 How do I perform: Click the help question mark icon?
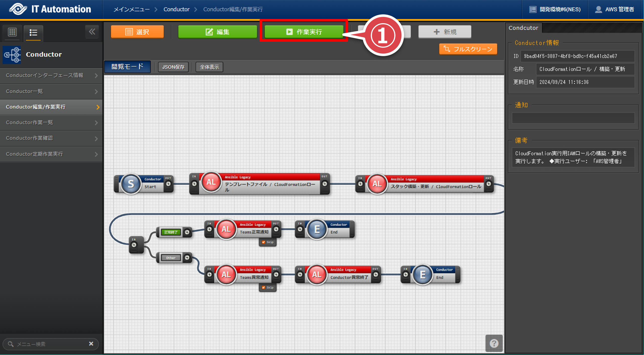click(494, 343)
